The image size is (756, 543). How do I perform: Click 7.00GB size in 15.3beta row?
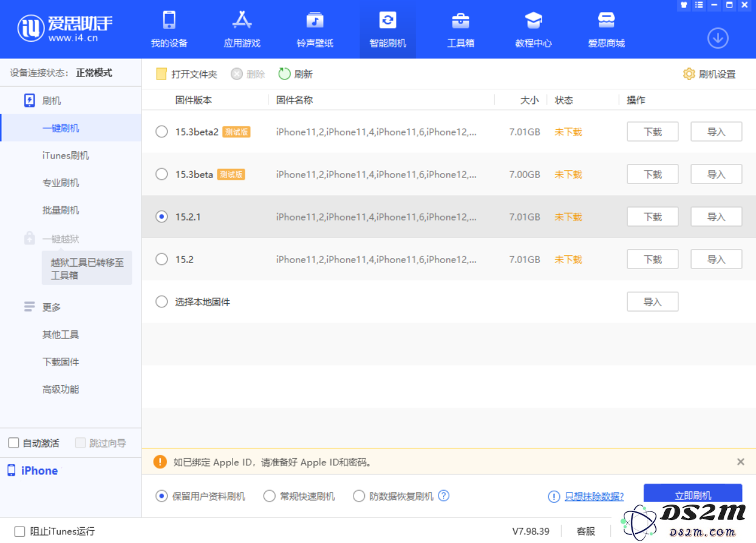(x=525, y=174)
